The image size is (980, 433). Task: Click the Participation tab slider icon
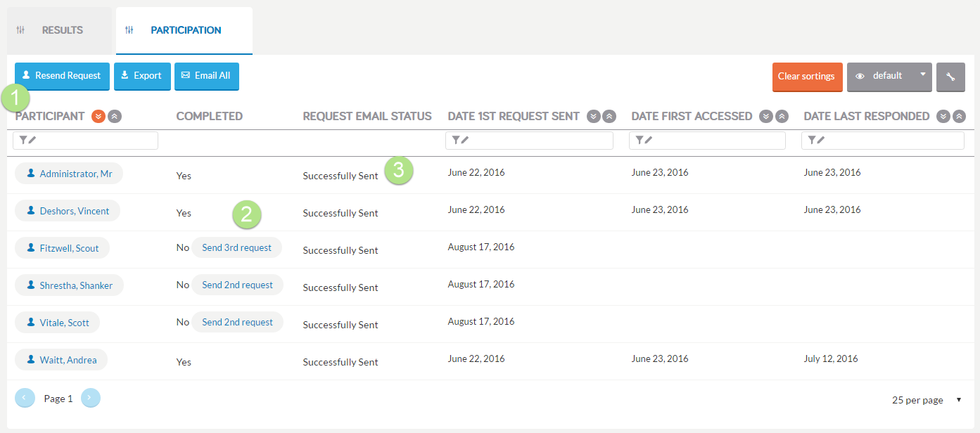coord(129,30)
